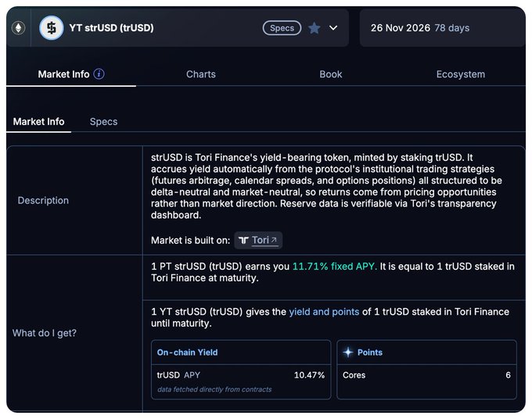The height and width of the screenshot is (419, 532).
Task: Click the Ethereum network icon
Action: pyautogui.click(x=18, y=27)
